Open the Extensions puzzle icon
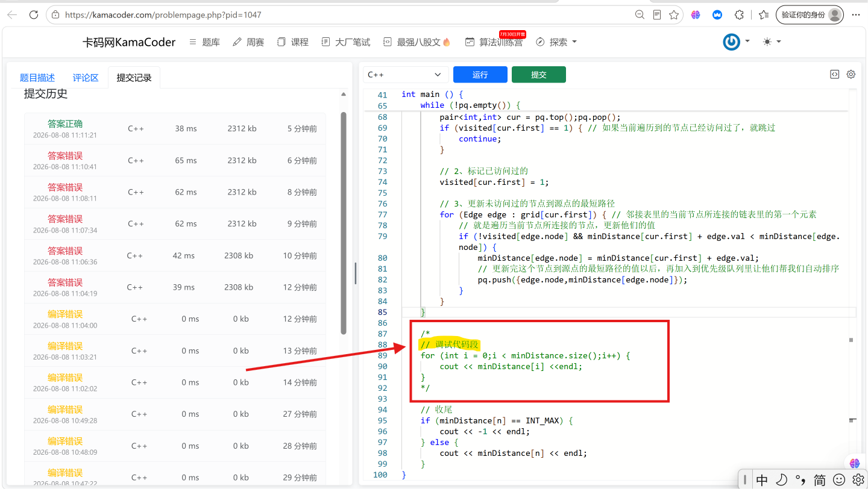This screenshot has height=489, width=868. pyautogui.click(x=740, y=15)
